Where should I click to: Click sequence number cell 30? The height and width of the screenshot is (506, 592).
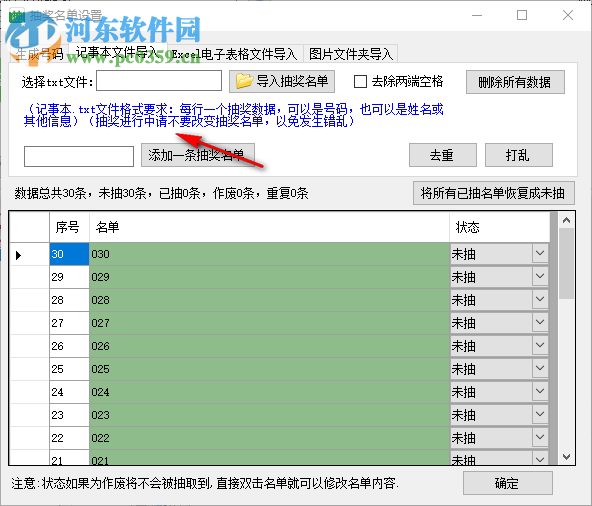(69, 254)
